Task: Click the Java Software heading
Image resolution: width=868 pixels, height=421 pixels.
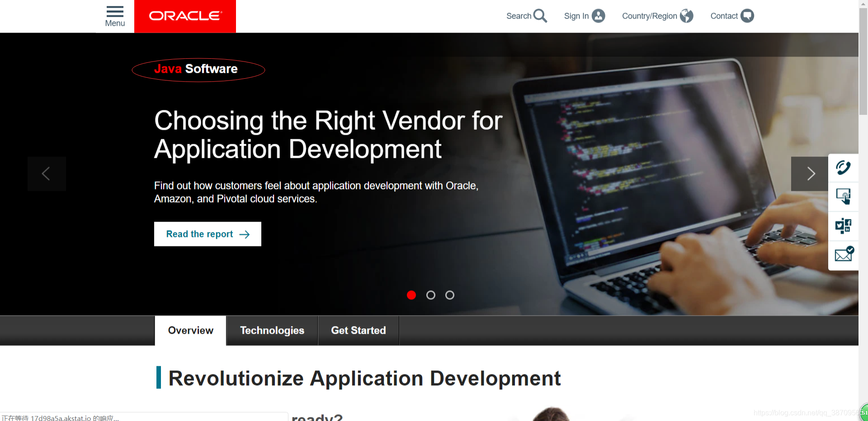Action: (x=196, y=69)
